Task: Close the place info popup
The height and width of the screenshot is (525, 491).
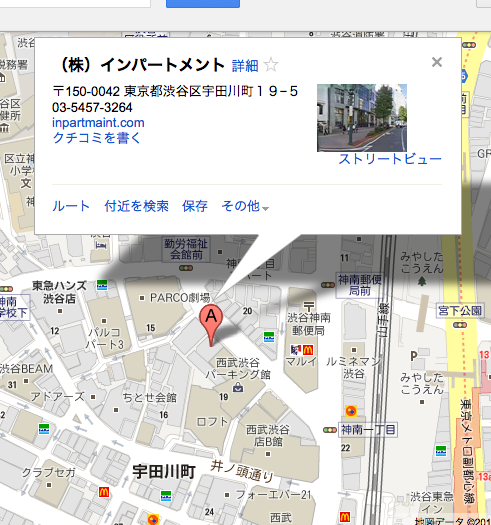Action: (x=437, y=62)
